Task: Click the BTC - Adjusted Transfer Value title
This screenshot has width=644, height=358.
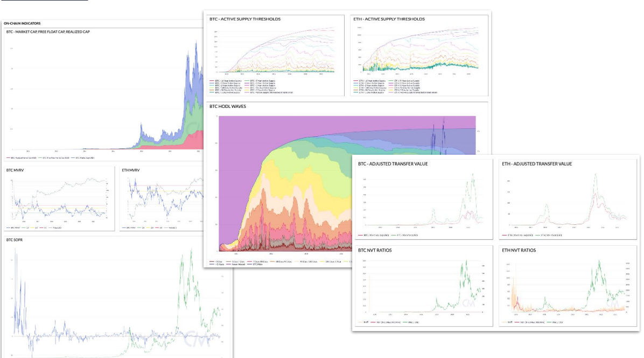Action: click(x=393, y=164)
